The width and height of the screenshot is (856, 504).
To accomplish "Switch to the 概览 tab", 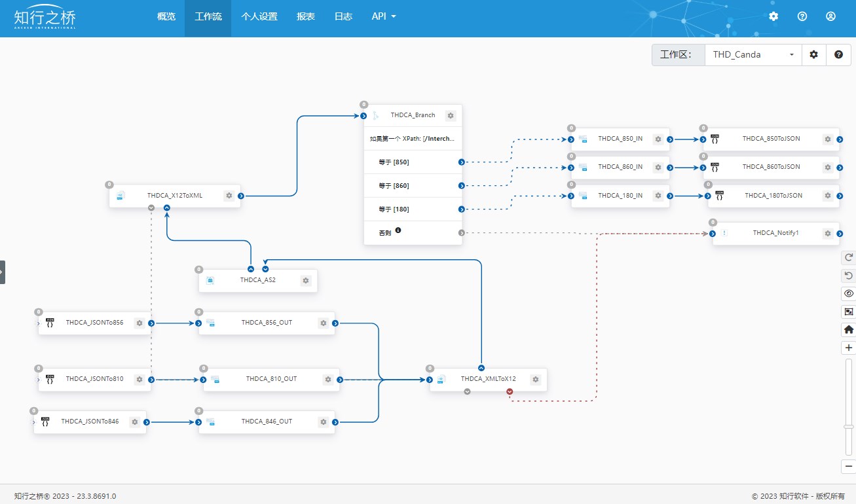I will pos(166,17).
